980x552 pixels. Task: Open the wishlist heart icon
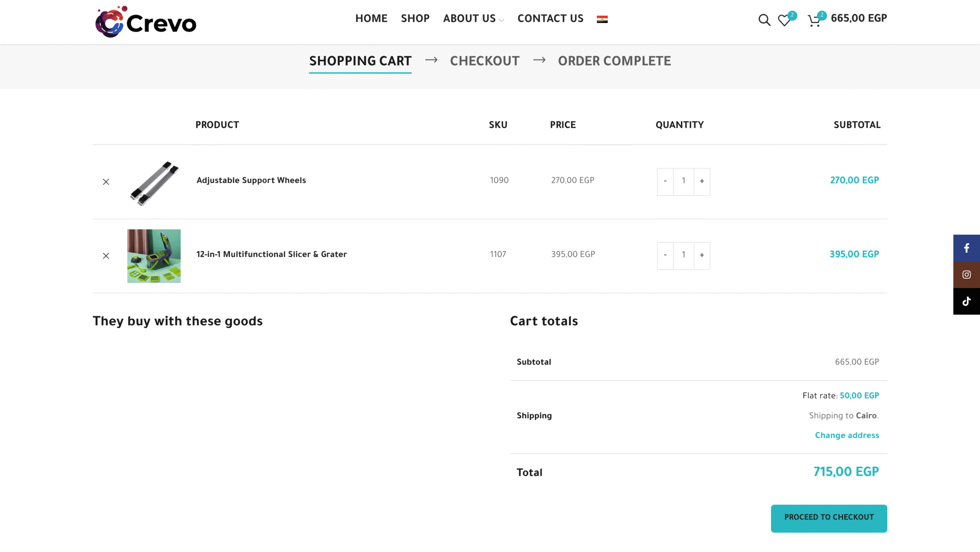(784, 20)
